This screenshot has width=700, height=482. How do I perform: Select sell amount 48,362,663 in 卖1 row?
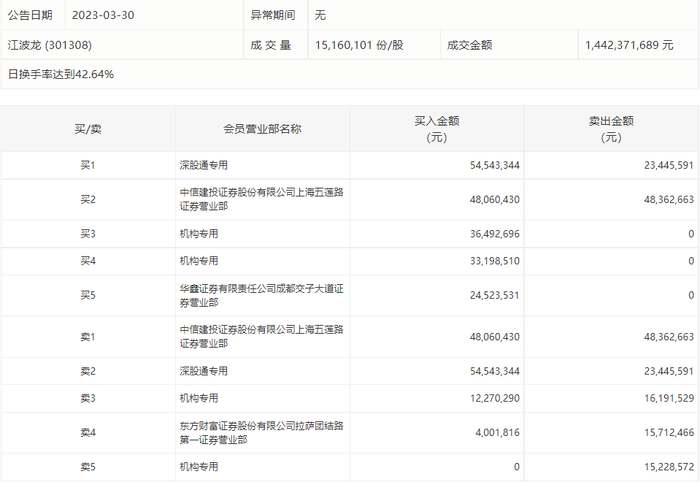669,337
